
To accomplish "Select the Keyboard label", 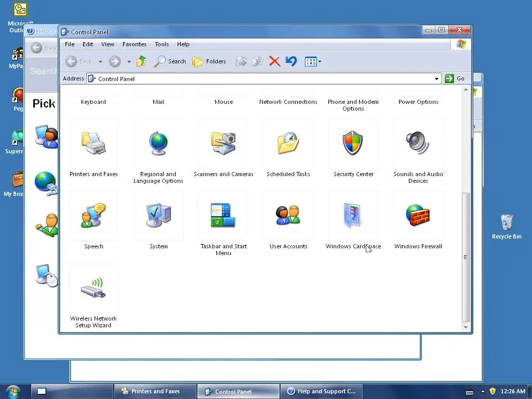I will coord(94,102).
